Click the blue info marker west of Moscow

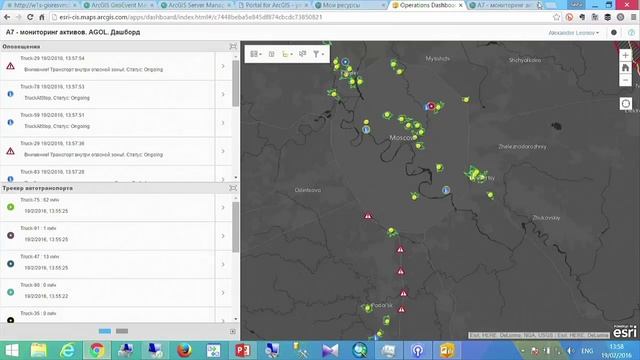pos(366,130)
